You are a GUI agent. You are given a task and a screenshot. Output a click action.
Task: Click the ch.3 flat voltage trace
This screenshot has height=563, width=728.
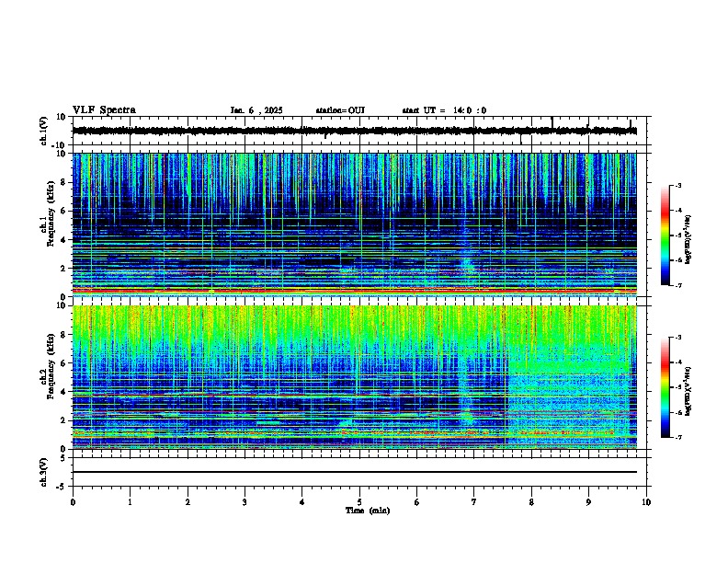click(355, 472)
